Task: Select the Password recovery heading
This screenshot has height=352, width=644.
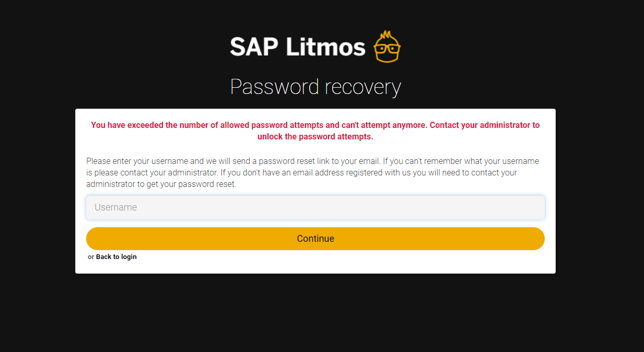Action: (x=315, y=87)
